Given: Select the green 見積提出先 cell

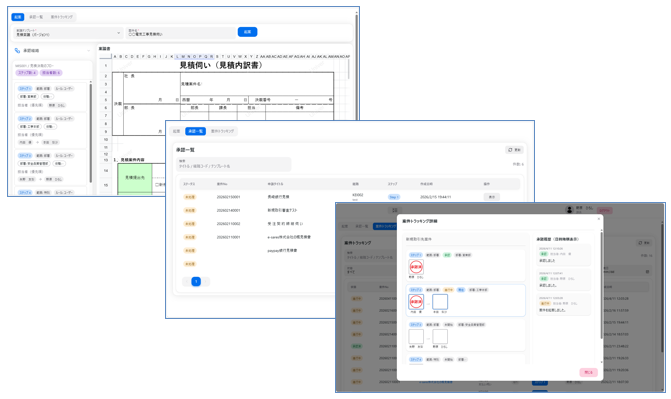Looking at the screenshot, I should point(135,178).
